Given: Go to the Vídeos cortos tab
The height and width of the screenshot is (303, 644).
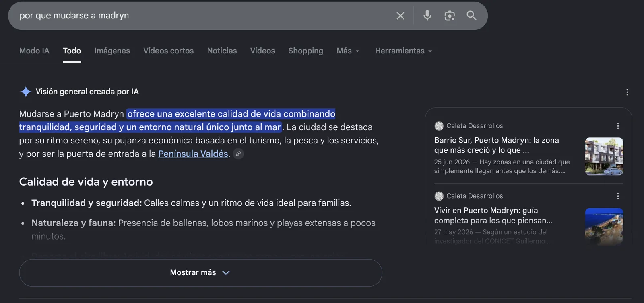Looking at the screenshot, I should [169, 51].
